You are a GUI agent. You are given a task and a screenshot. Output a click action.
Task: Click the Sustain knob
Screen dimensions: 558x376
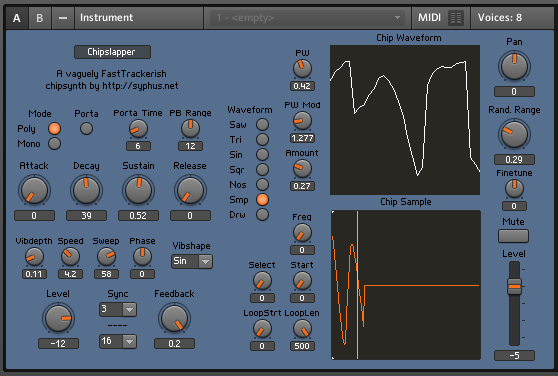[x=138, y=190]
